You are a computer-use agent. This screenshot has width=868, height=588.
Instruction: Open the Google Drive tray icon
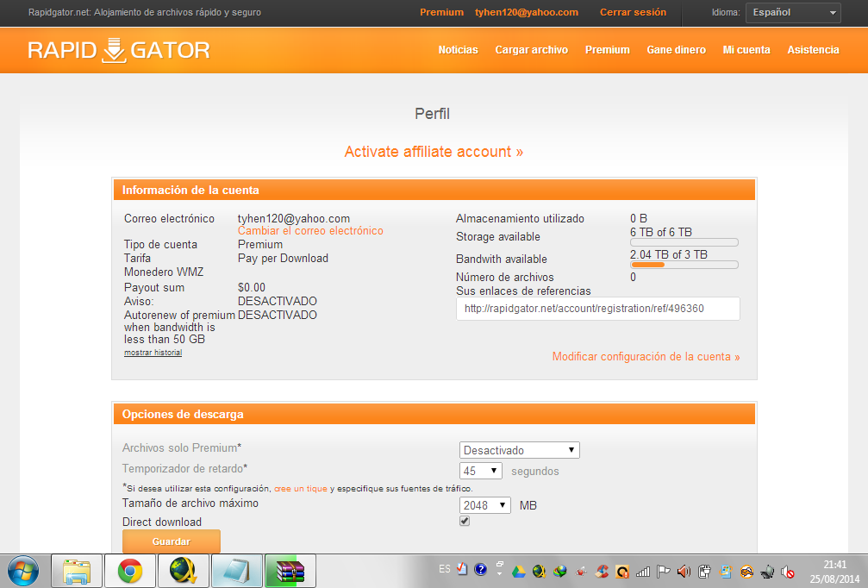(x=518, y=572)
